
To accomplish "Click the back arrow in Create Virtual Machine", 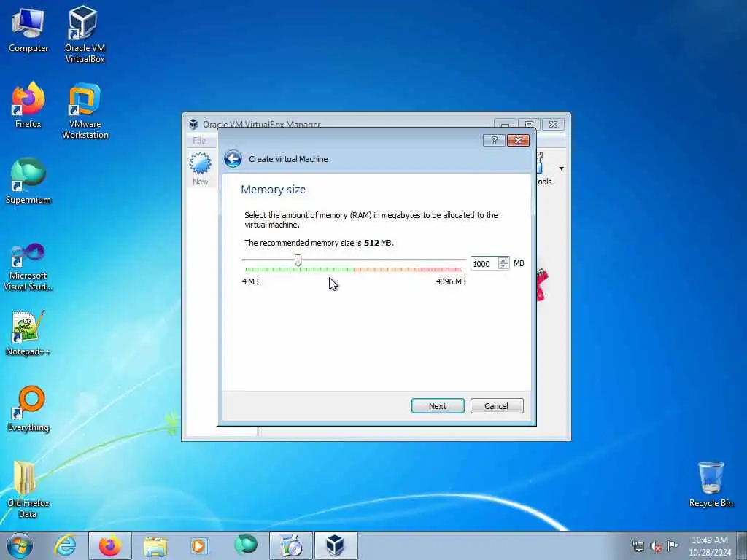I will click(x=233, y=158).
